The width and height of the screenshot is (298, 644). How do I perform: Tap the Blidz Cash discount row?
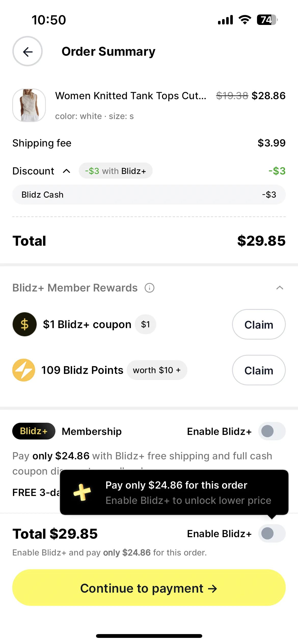tap(149, 195)
